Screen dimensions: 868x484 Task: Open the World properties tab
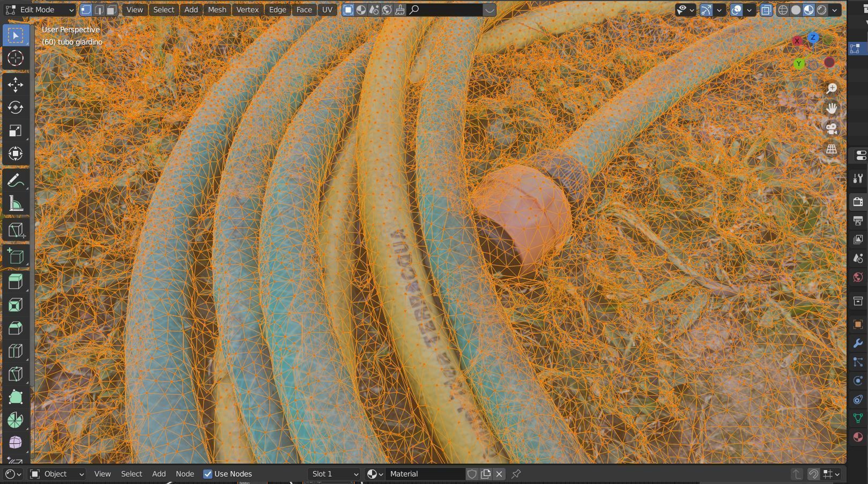(x=858, y=277)
